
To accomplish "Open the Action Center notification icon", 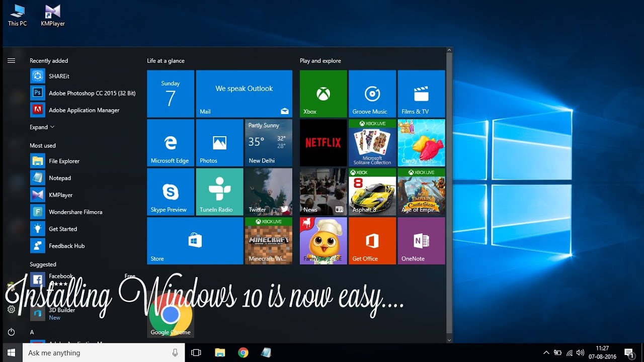I will 629,353.
